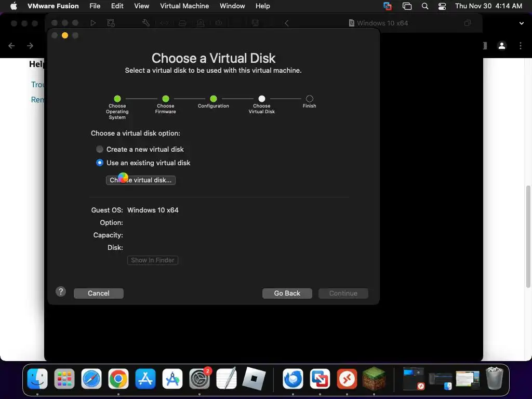Open Roblox from the Dock

tap(254, 379)
